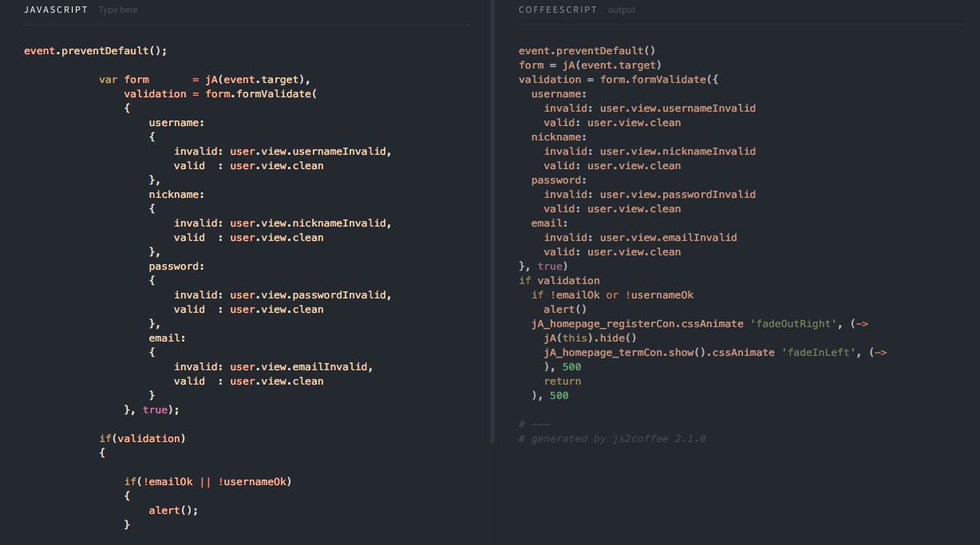
Task: Click the 'Type here' hint beside JAVASCRIPT
Action: [x=118, y=10]
